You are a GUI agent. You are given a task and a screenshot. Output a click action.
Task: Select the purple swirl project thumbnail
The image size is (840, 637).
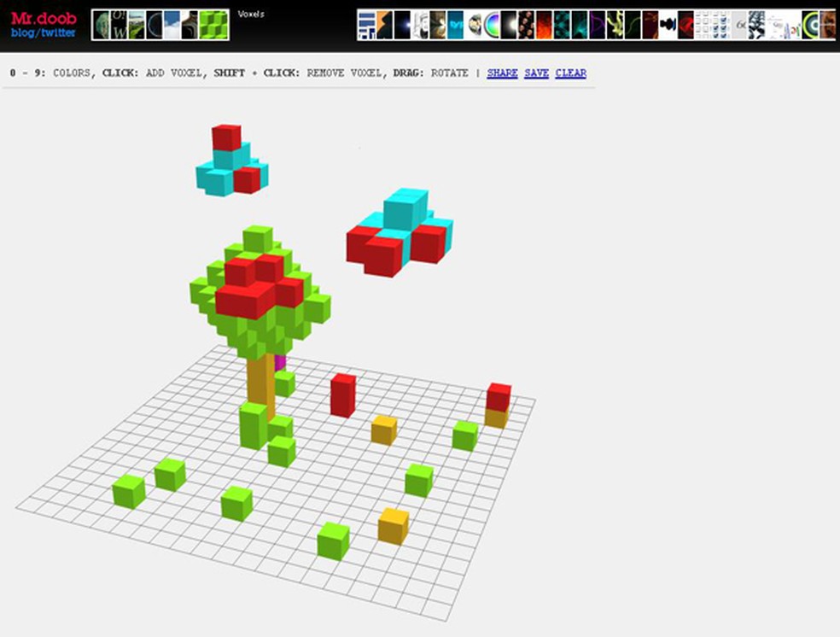pyautogui.click(x=596, y=22)
